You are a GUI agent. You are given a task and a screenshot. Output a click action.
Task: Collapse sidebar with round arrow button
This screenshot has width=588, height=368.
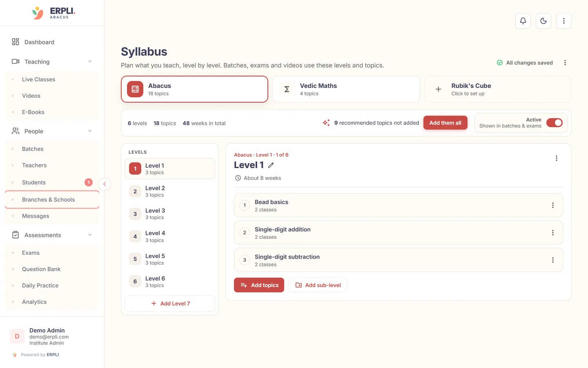tap(105, 184)
